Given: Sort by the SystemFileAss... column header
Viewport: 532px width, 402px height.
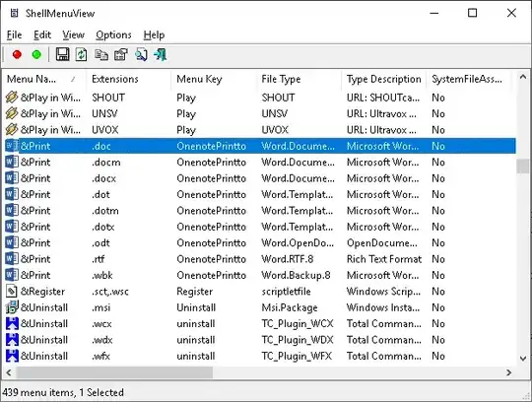Looking at the screenshot, I should click(469, 79).
